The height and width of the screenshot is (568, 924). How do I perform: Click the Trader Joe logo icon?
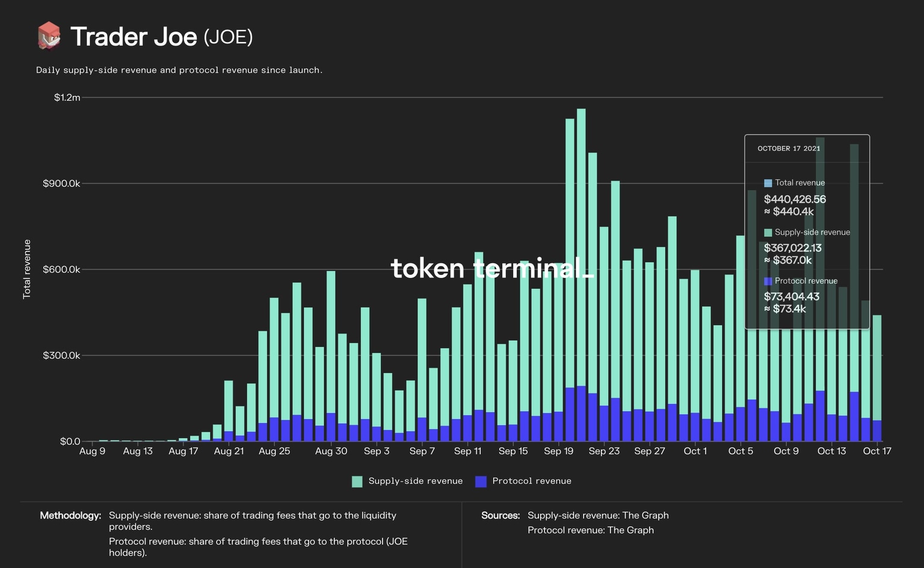pyautogui.click(x=49, y=35)
